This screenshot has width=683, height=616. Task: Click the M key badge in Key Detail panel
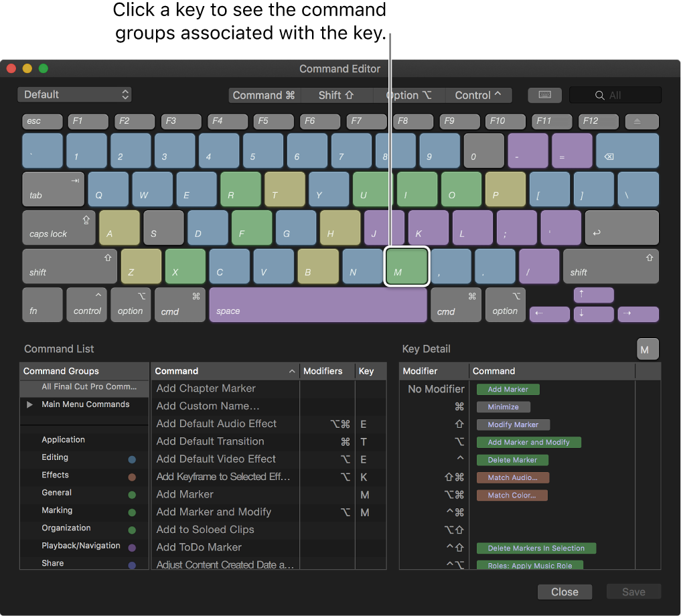[647, 349]
